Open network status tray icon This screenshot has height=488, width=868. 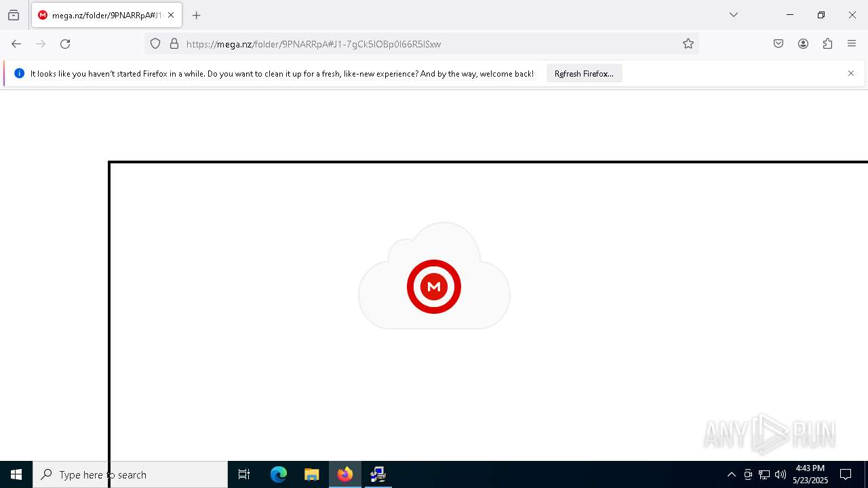click(764, 474)
